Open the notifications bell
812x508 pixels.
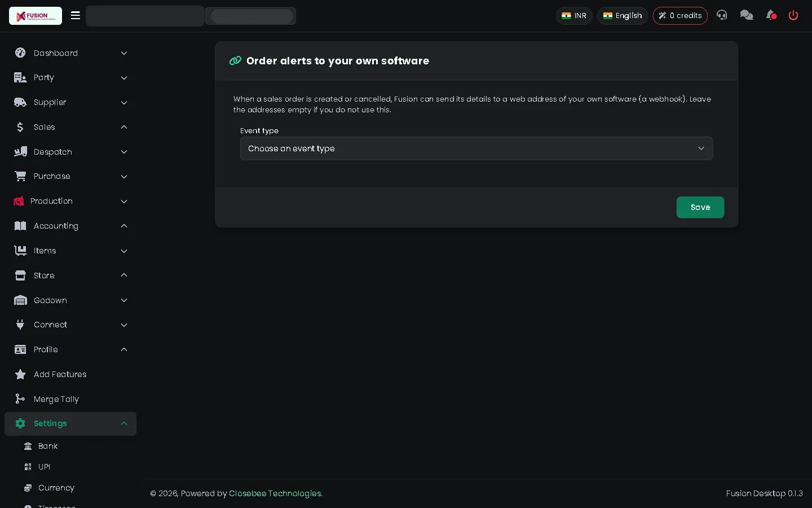point(771,15)
